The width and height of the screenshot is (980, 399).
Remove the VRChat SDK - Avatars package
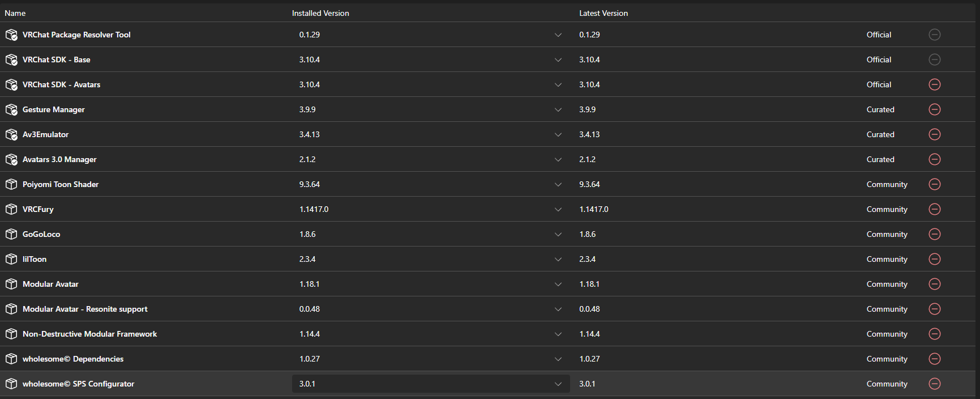(x=935, y=84)
